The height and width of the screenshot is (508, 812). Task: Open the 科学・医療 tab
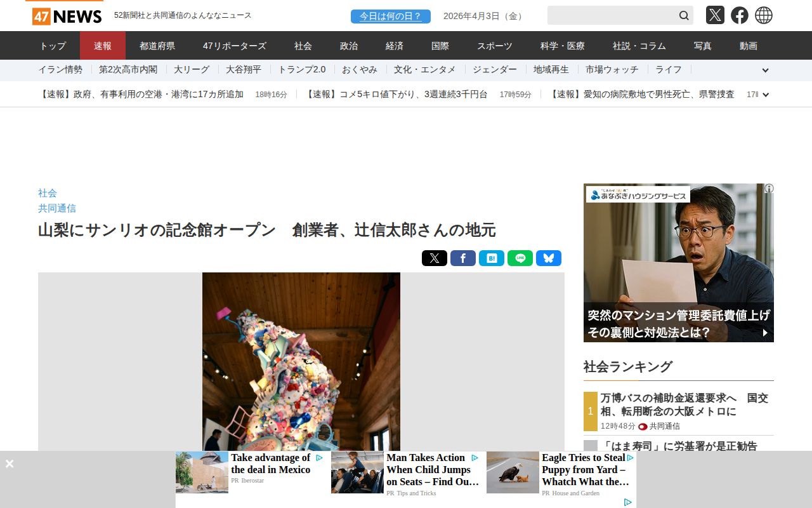click(x=563, y=46)
